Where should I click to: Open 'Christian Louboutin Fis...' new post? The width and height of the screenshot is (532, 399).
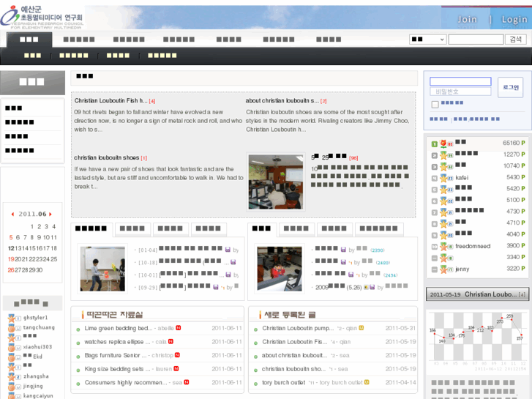coord(294,342)
